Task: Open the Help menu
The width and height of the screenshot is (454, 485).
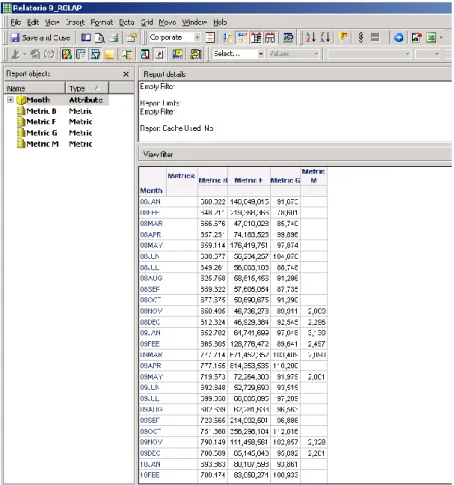Action: 220,22
